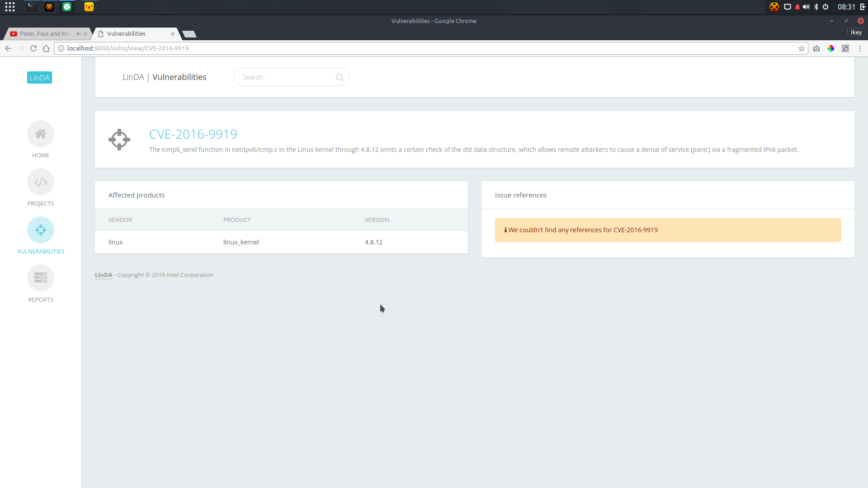Open the Ikey profile button

pos(856,33)
